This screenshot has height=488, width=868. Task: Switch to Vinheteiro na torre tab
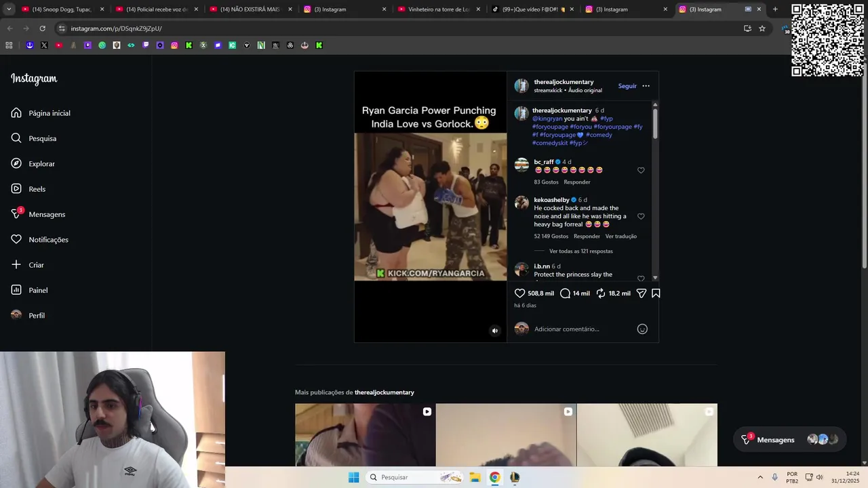point(438,9)
